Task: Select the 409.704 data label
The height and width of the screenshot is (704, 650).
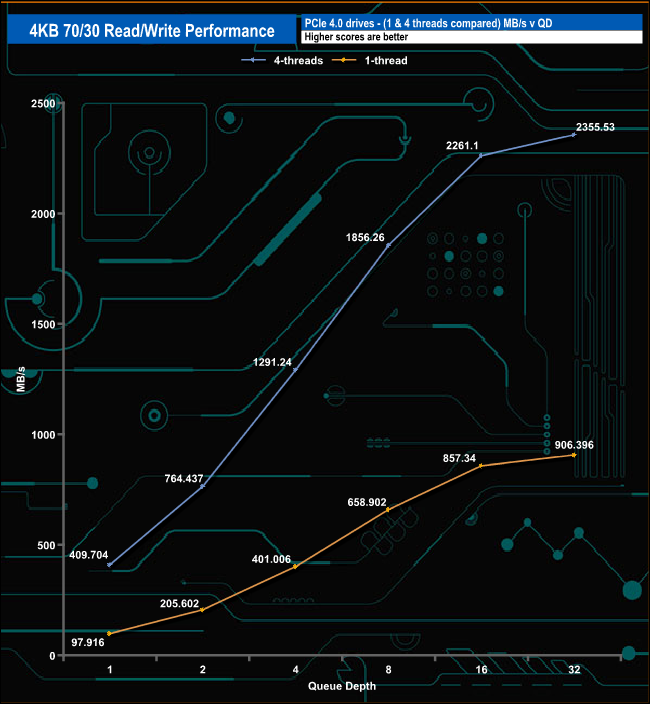Action: pos(88,555)
